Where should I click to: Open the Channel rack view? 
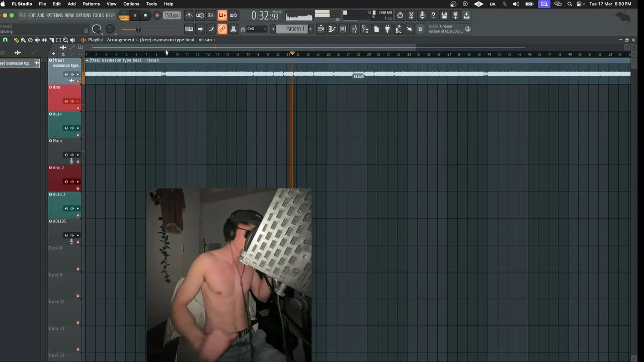[343, 29]
